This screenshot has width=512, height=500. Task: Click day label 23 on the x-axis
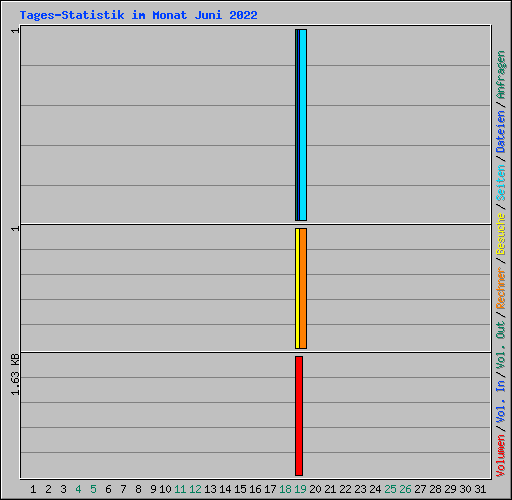click(x=360, y=489)
